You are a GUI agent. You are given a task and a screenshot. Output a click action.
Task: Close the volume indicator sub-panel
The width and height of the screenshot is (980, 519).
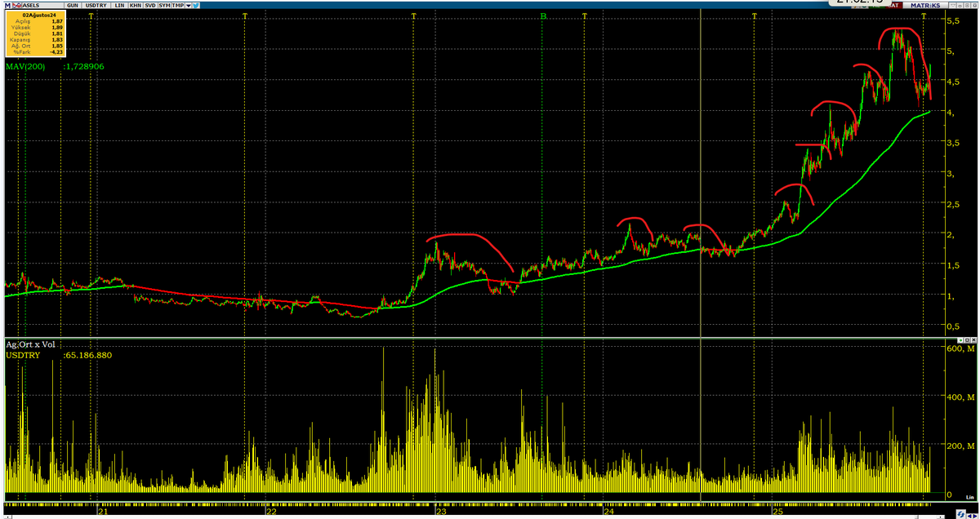pyautogui.click(x=973, y=339)
